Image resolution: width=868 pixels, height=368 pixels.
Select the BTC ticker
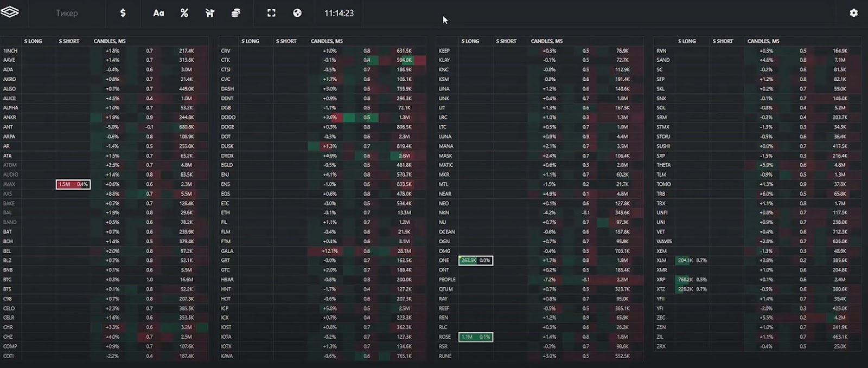pyautogui.click(x=8, y=280)
